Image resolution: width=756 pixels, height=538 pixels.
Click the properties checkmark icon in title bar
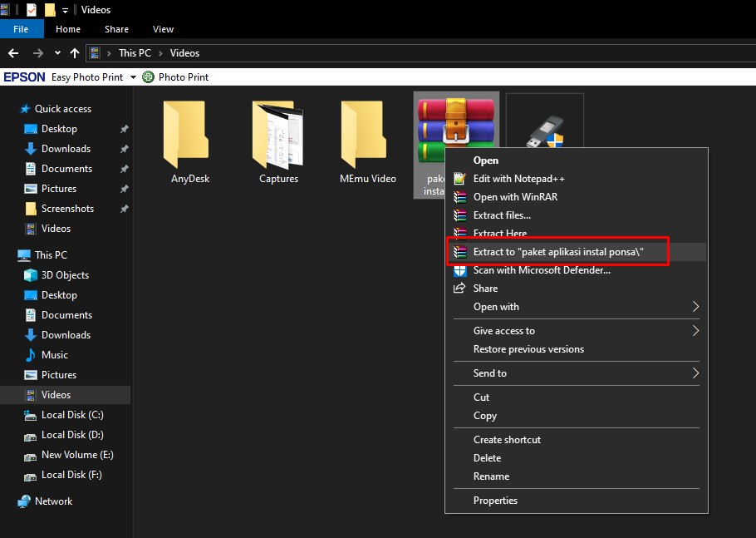tap(32, 10)
